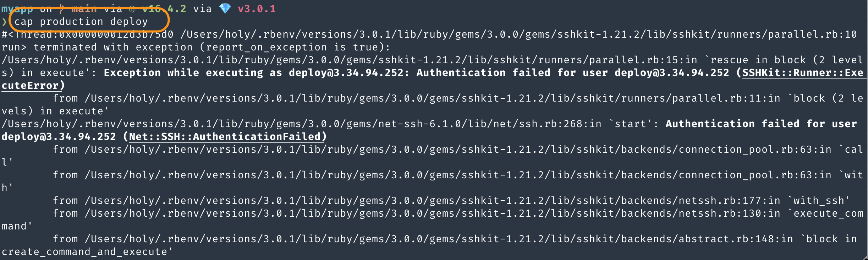Viewport: 868px width, 260px height.
Task: Click the highlighted cap production deploy command
Action: pyautogui.click(x=81, y=22)
